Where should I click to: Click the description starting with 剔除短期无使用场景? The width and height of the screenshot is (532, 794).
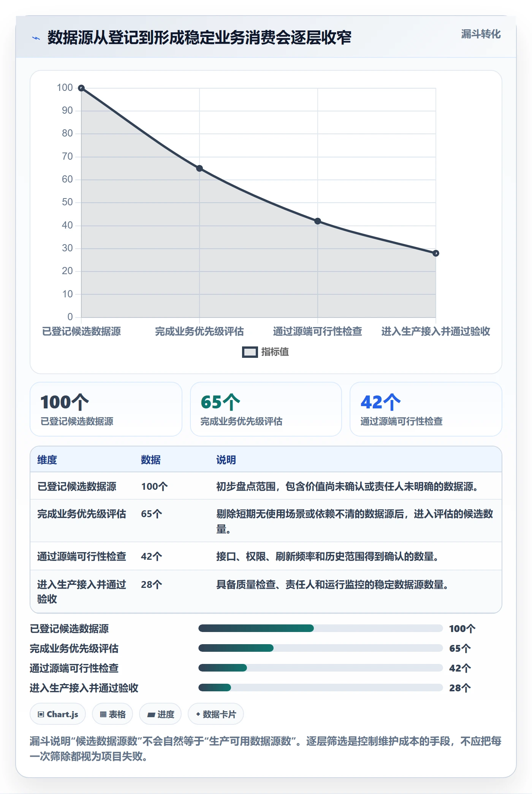tap(355, 521)
